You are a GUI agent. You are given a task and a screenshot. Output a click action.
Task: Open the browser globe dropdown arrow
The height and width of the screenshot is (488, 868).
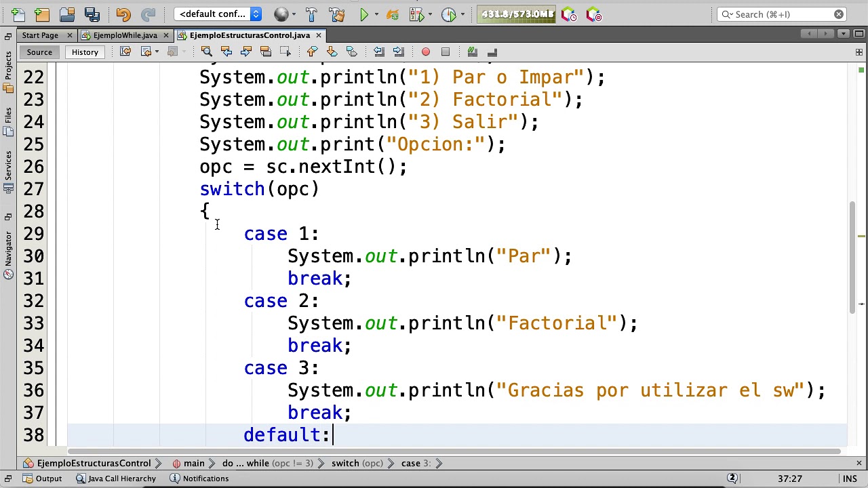292,15
